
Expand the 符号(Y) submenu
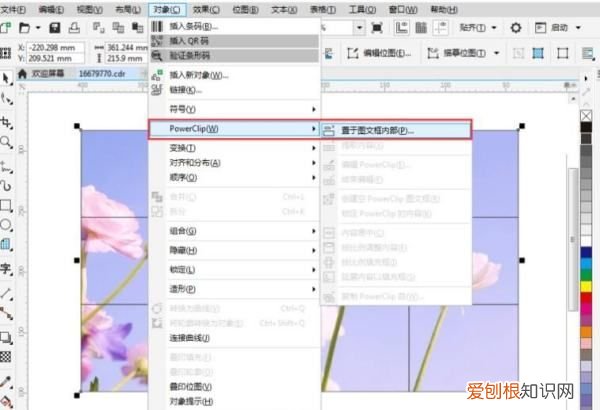click(x=234, y=109)
